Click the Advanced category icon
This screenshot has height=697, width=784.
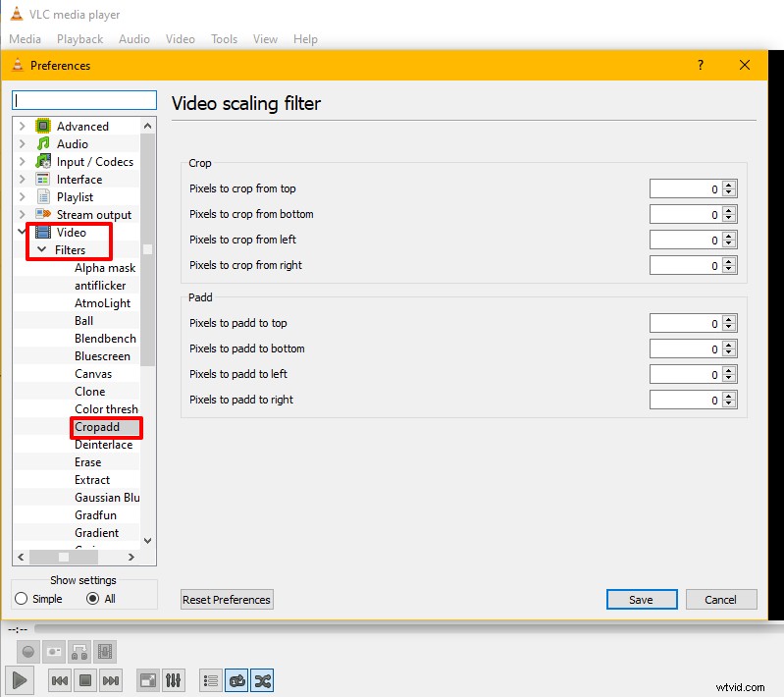click(x=43, y=126)
